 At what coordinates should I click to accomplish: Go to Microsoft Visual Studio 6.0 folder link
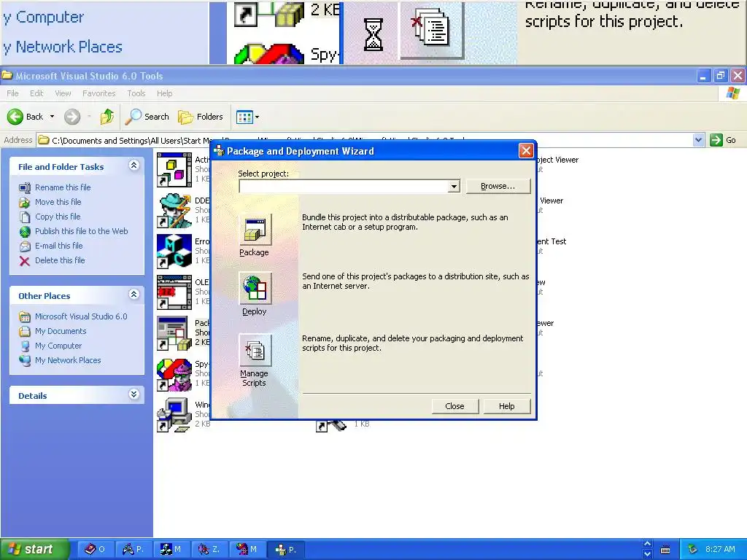(81, 316)
